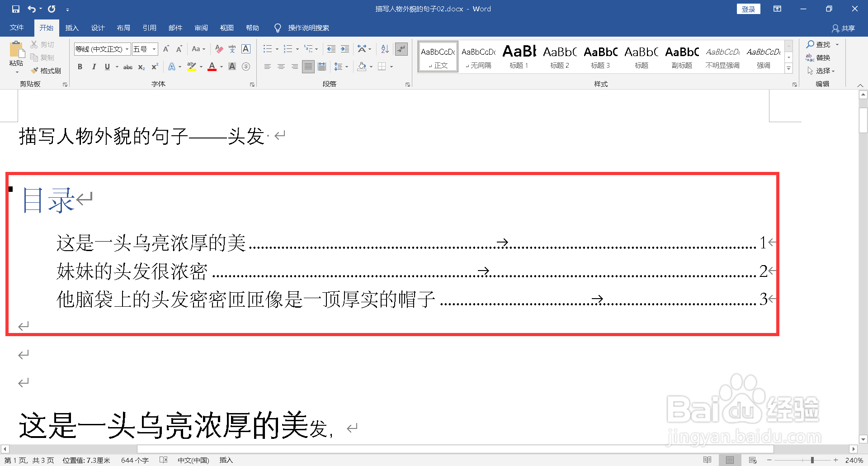Screen dimensions: 868x466
Task: Click the Paste clipboard icon
Action: [x=16, y=50]
